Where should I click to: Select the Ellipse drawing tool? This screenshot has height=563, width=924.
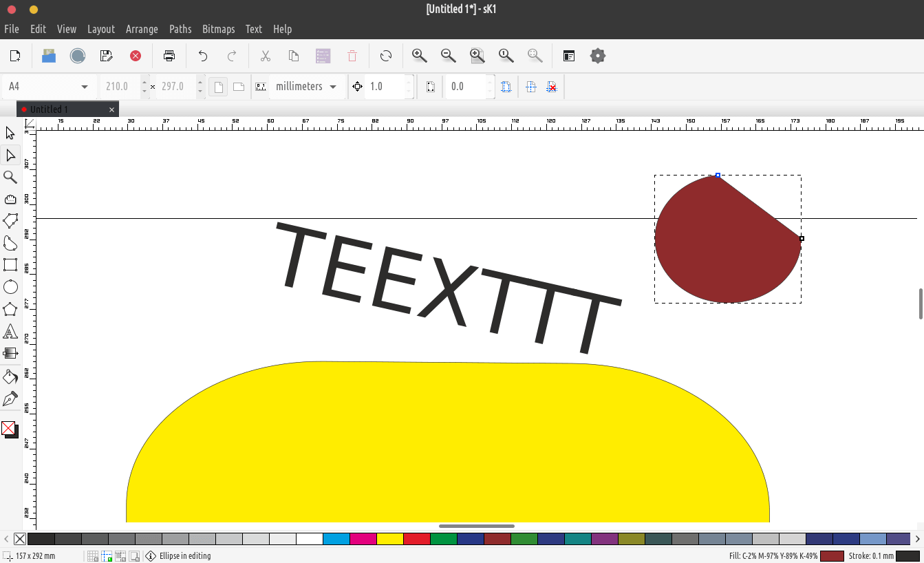(10, 287)
